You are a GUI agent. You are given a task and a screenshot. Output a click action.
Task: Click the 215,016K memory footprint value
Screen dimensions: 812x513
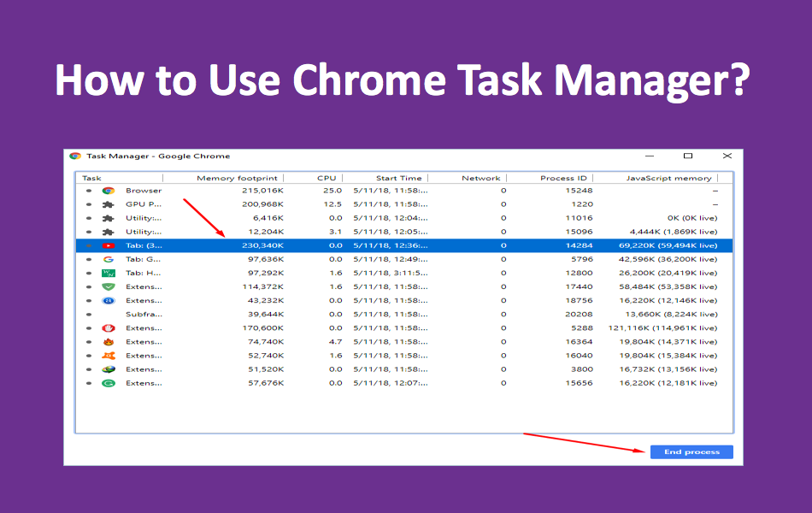coord(262,191)
